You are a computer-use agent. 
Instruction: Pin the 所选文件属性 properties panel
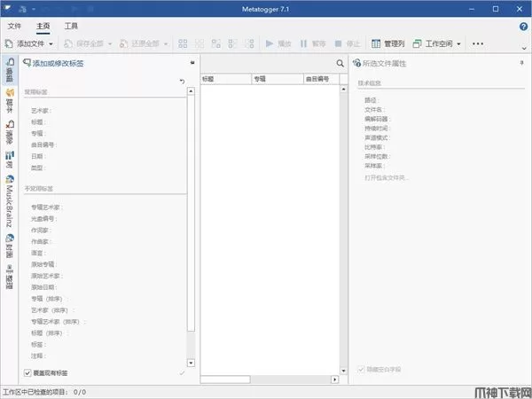point(521,64)
